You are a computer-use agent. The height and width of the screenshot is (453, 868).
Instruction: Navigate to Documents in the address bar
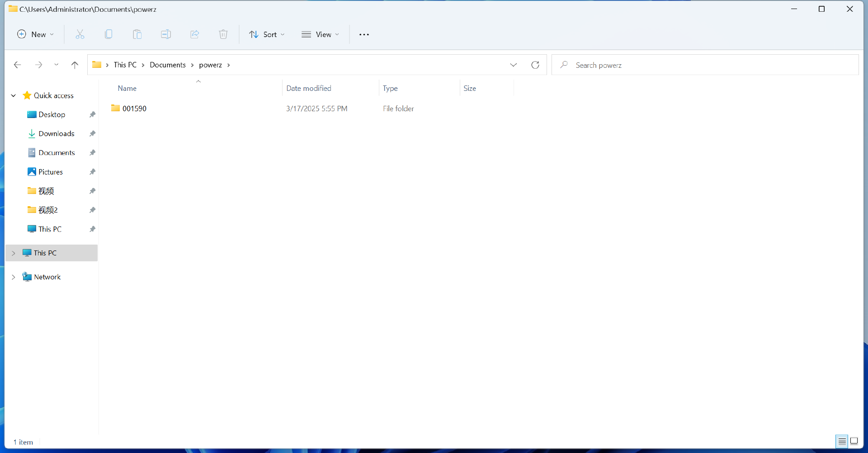(168, 65)
